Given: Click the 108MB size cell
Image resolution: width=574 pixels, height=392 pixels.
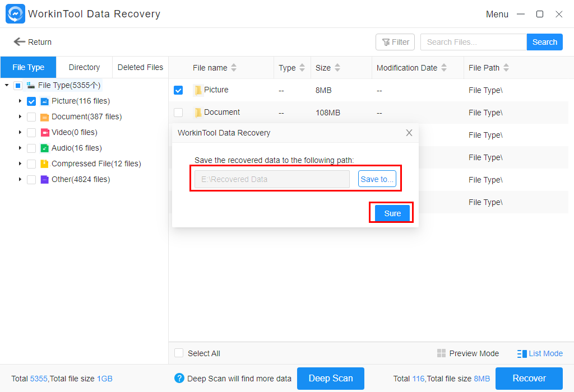Looking at the screenshot, I should tap(328, 113).
